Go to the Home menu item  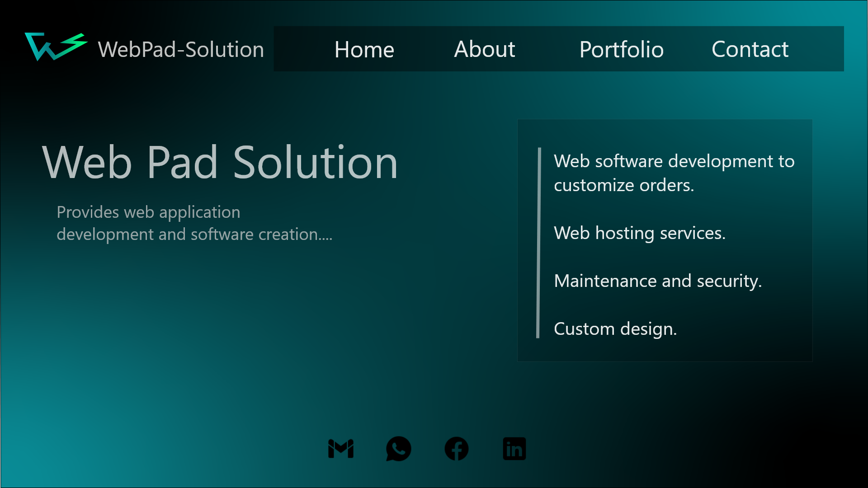click(x=364, y=49)
